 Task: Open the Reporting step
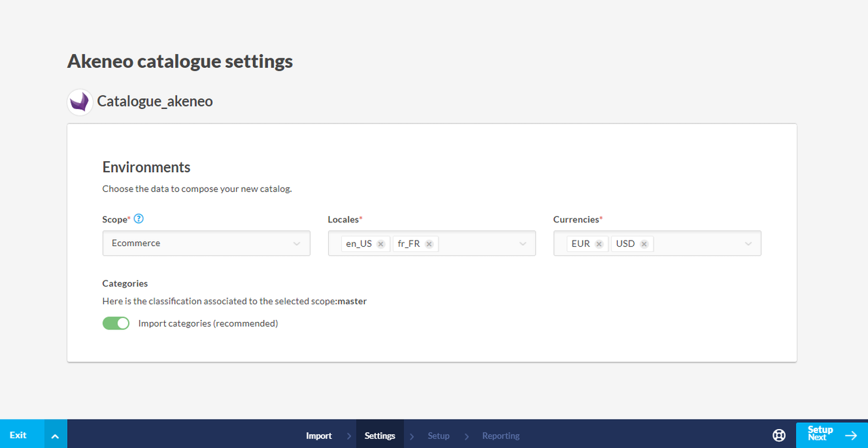point(500,436)
